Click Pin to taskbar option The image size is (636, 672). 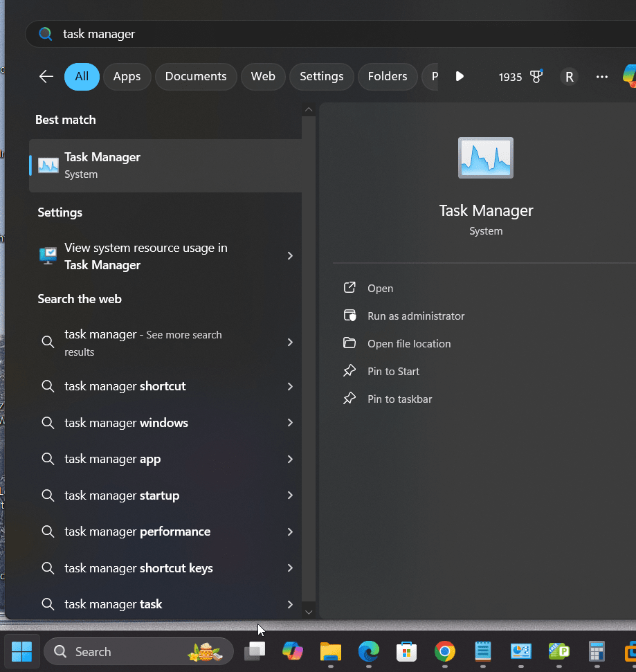coord(399,399)
